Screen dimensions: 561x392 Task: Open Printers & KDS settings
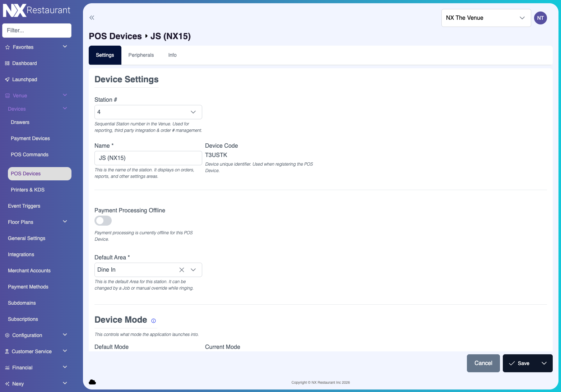click(28, 190)
